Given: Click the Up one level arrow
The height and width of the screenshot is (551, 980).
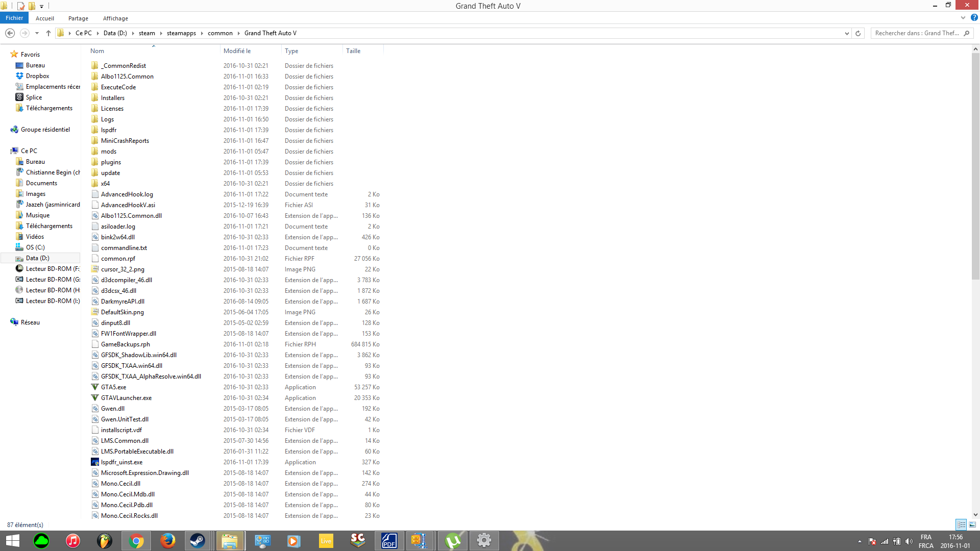Looking at the screenshot, I should (x=48, y=33).
